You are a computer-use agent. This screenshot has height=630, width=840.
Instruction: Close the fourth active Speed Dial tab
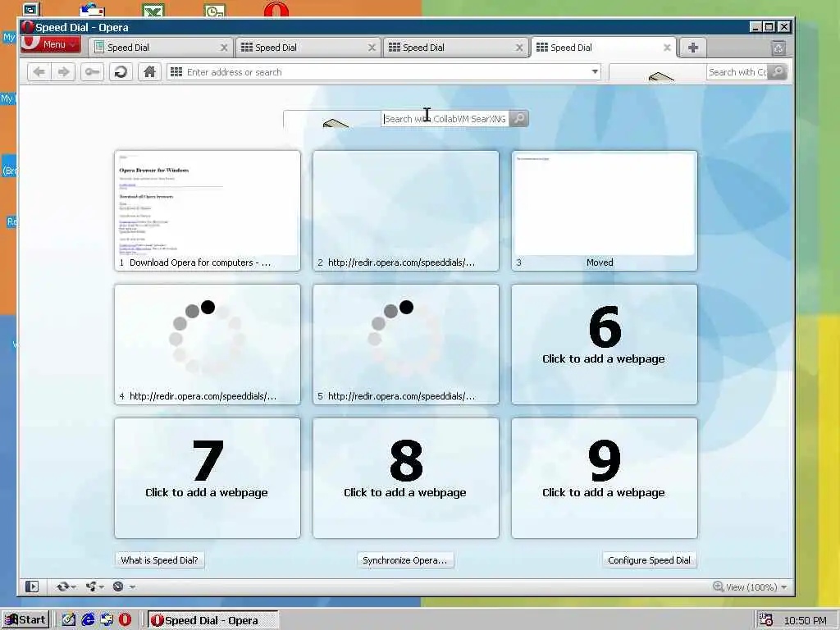tap(667, 48)
